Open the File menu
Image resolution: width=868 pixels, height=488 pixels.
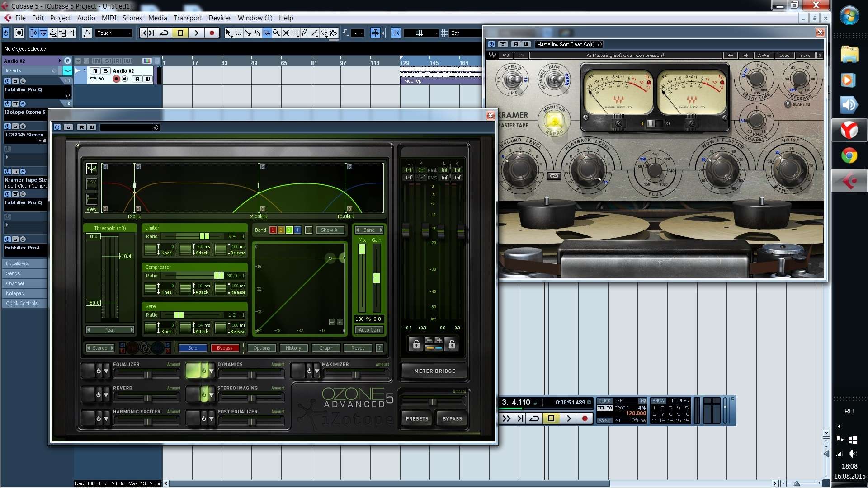pos(20,18)
